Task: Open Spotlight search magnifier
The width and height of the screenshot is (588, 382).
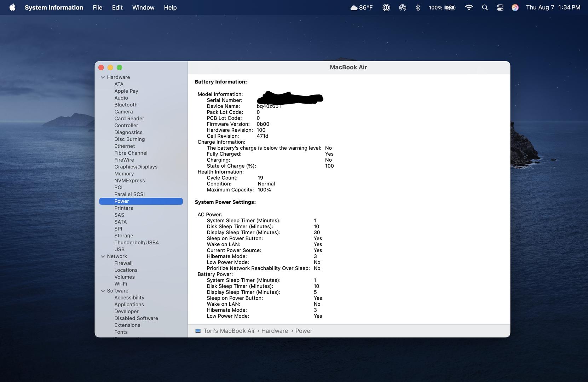Action: point(485,7)
